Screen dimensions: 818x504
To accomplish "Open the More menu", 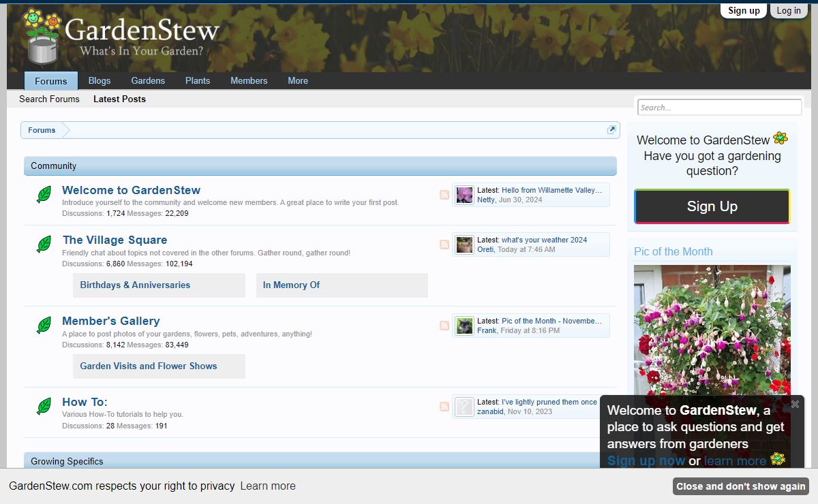I will (x=298, y=80).
